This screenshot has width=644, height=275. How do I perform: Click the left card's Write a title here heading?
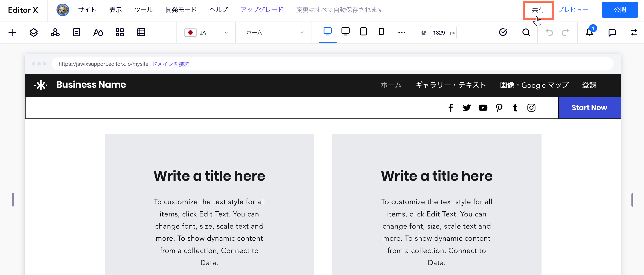click(209, 176)
